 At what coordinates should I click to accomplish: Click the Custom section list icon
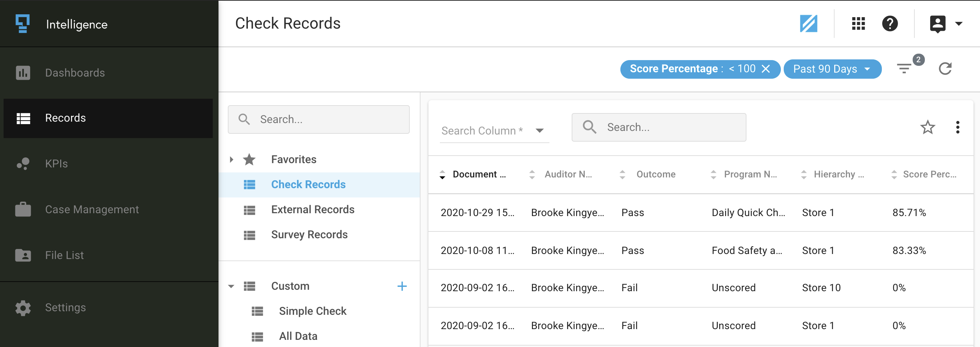point(249,287)
